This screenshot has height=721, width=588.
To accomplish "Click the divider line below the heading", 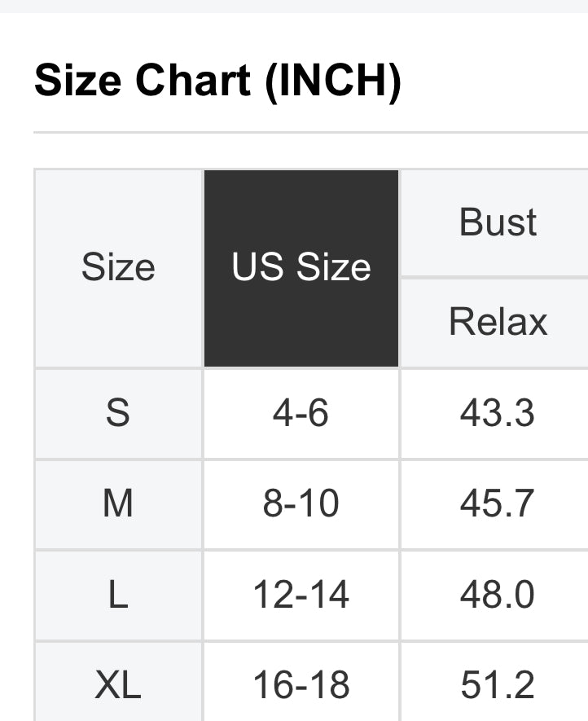I will pyautogui.click(x=309, y=132).
